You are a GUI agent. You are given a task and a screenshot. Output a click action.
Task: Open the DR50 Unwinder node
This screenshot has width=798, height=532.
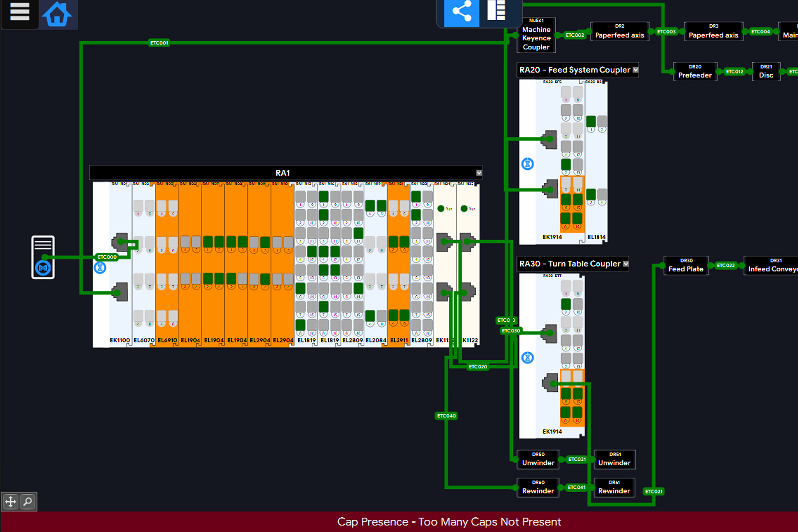538,459
